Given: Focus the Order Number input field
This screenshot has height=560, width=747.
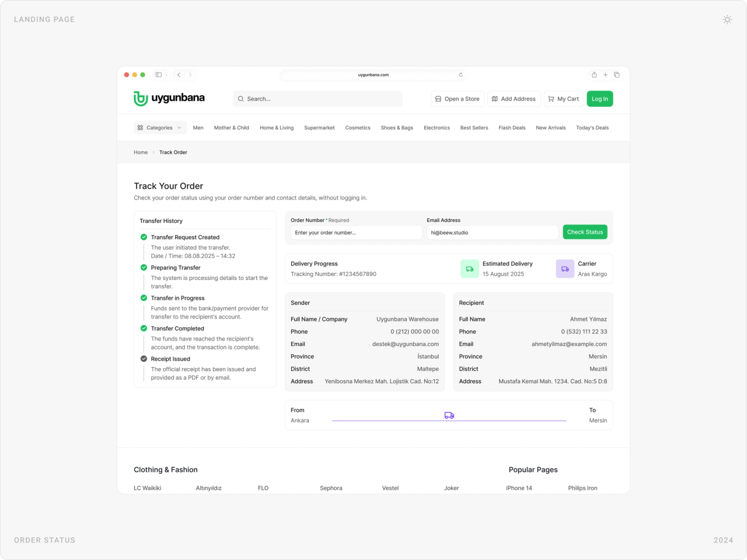Looking at the screenshot, I should click(357, 233).
